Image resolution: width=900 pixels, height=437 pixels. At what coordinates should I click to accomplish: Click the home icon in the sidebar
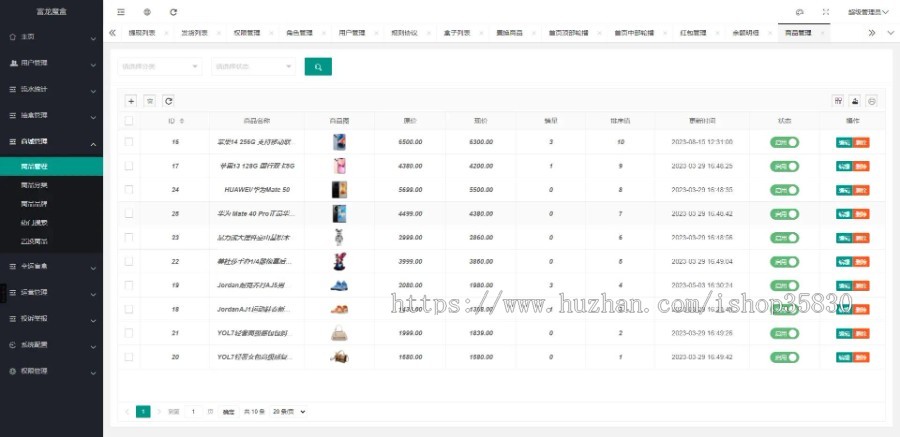[x=13, y=37]
